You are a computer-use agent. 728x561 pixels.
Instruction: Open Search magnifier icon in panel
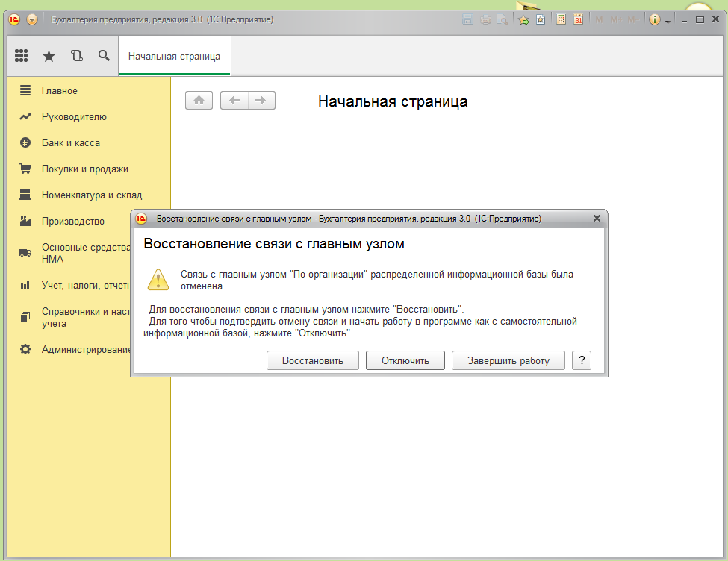tap(104, 56)
